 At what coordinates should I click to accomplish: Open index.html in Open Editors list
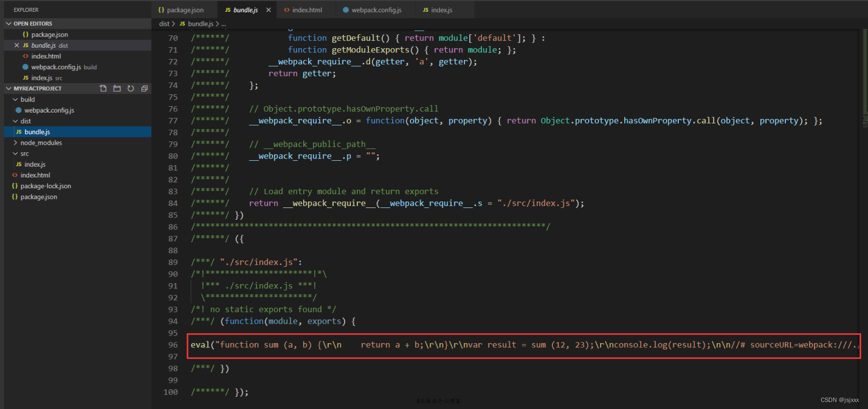(78, 56)
